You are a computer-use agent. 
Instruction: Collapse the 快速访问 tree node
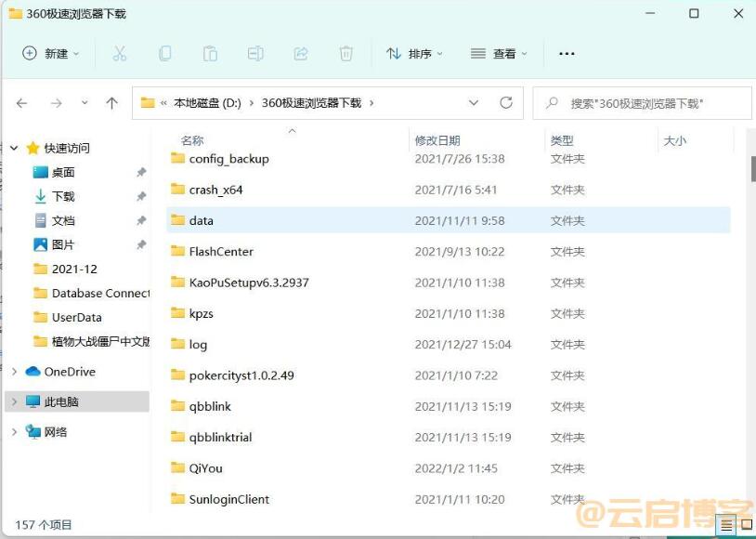pos(14,148)
